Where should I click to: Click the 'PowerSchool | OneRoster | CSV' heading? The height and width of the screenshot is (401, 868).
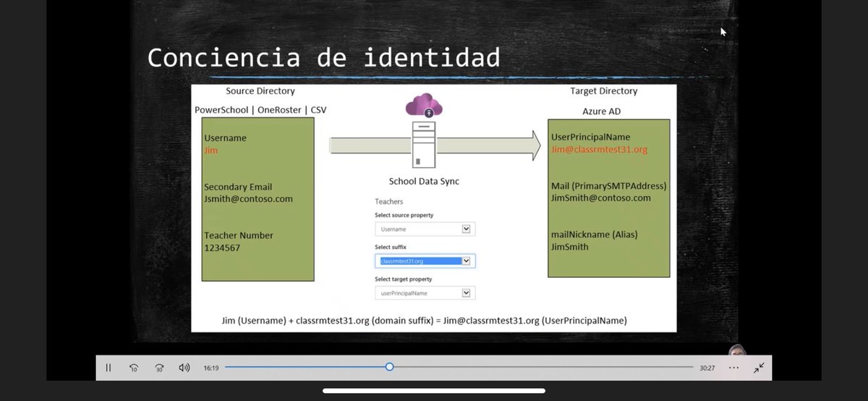pyautogui.click(x=261, y=110)
